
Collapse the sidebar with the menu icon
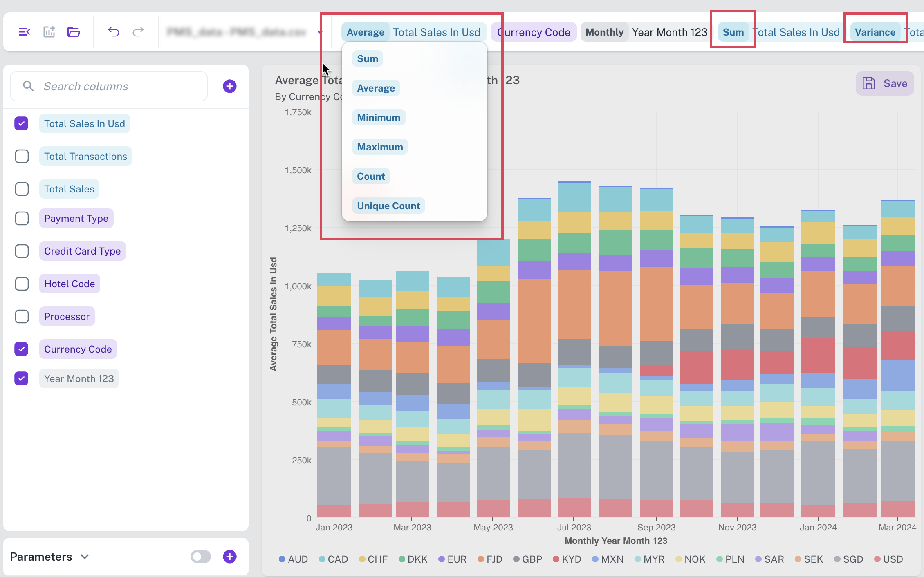pos(25,32)
